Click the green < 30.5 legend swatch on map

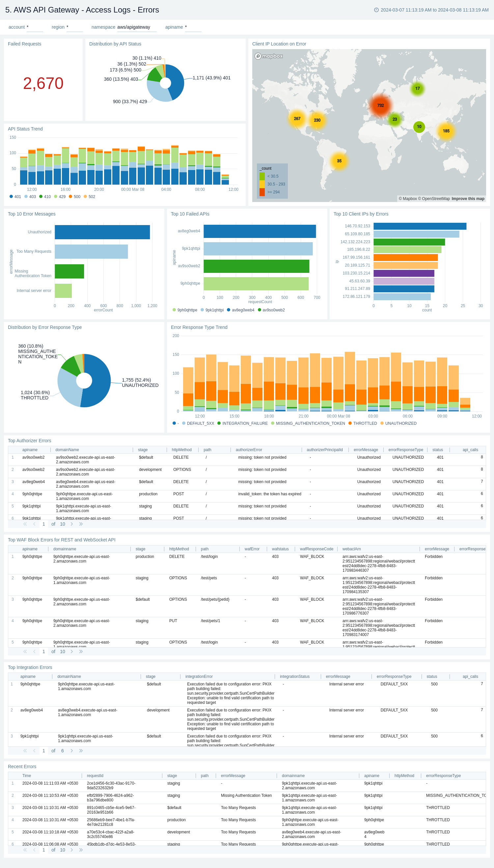(x=262, y=176)
